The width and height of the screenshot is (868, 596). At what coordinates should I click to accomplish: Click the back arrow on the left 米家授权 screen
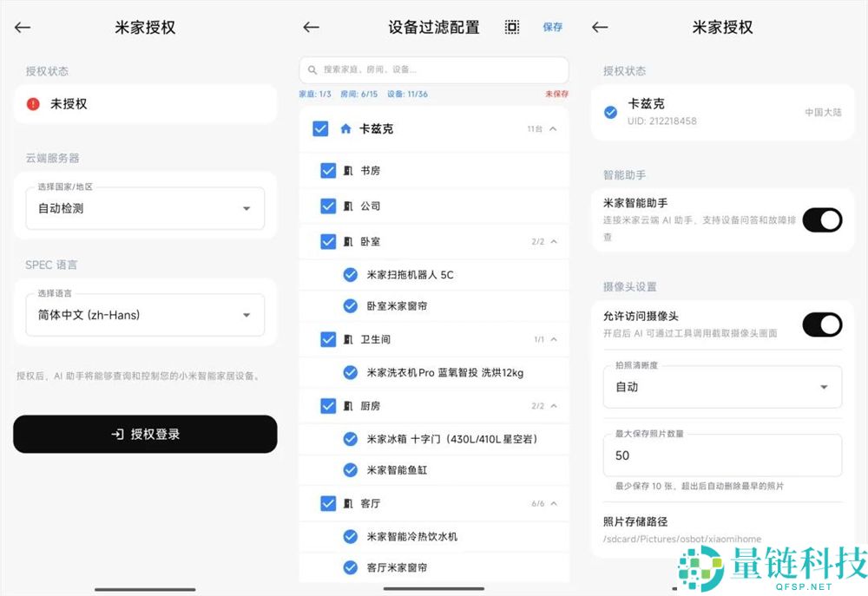(x=21, y=27)
